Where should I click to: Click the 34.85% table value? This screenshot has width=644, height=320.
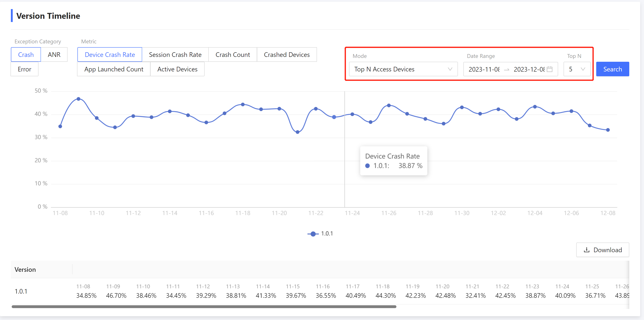86,295
